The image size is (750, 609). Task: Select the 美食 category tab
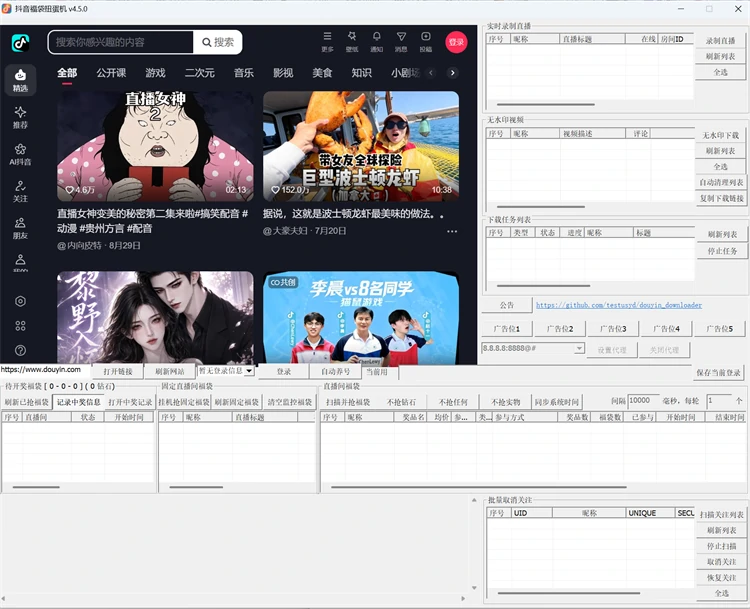322,73
